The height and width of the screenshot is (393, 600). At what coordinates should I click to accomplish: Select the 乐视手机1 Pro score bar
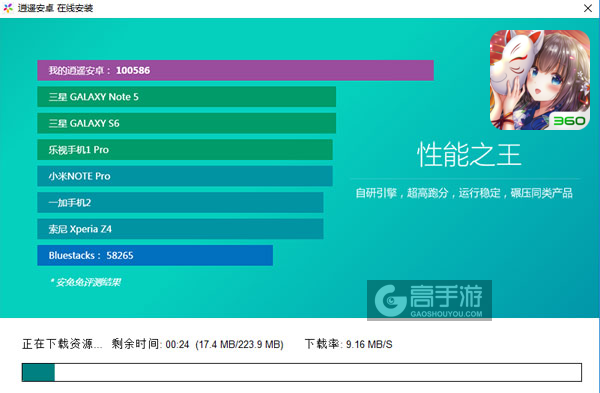tap(185, 150)
